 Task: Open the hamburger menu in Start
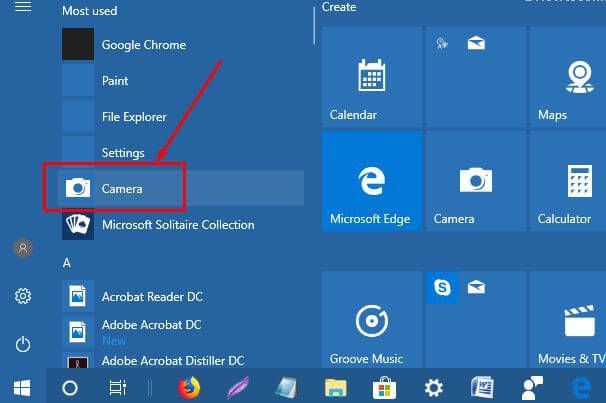[x=23, y=7]
